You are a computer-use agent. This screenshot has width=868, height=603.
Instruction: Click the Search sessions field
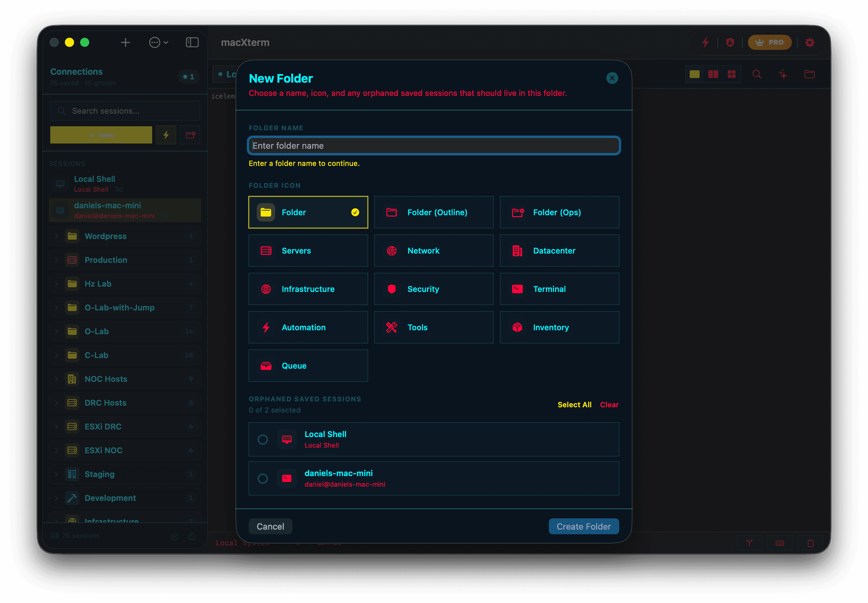point(125,111)
